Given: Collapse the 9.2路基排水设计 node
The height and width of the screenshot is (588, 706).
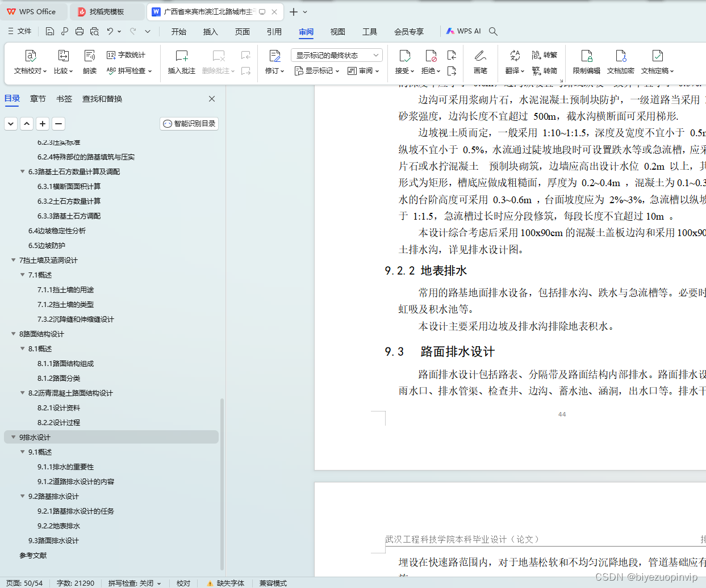Looking at the screenshot, I should tap(23, 496).
